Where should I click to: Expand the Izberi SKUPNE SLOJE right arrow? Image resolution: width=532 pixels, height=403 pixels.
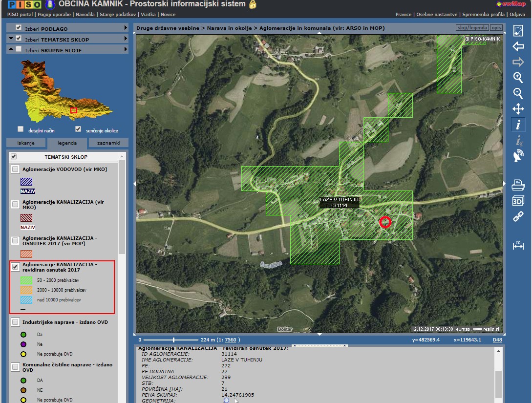click(x=126, y=50)
